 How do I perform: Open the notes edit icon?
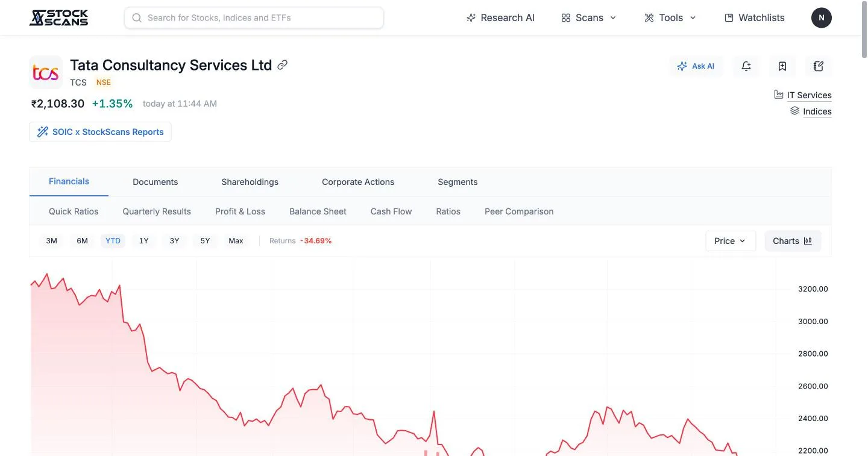pyautogui.click(x=819, y=66)
